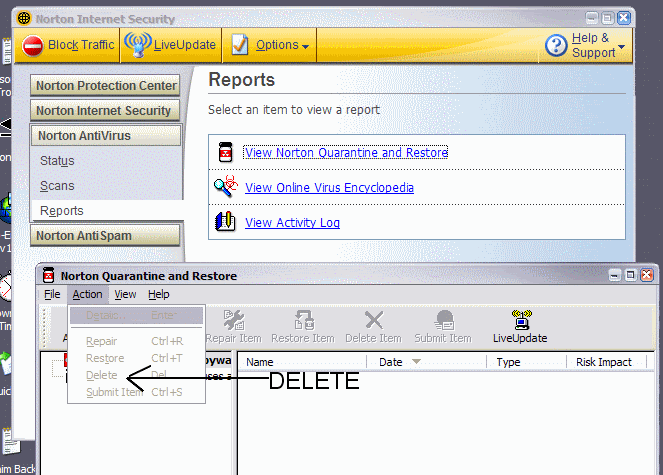Image resolution: width=663 pixels, height=475 pixels.
Task: Open the Help & Support dropdown arrow
Action: pos(621,46)
